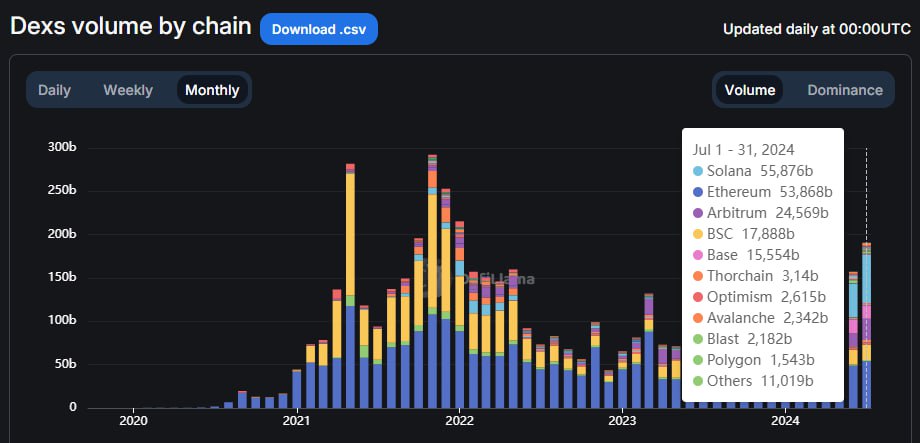
Task: Switch chart to Dominance mode
Action: click(x=845, y=90)
